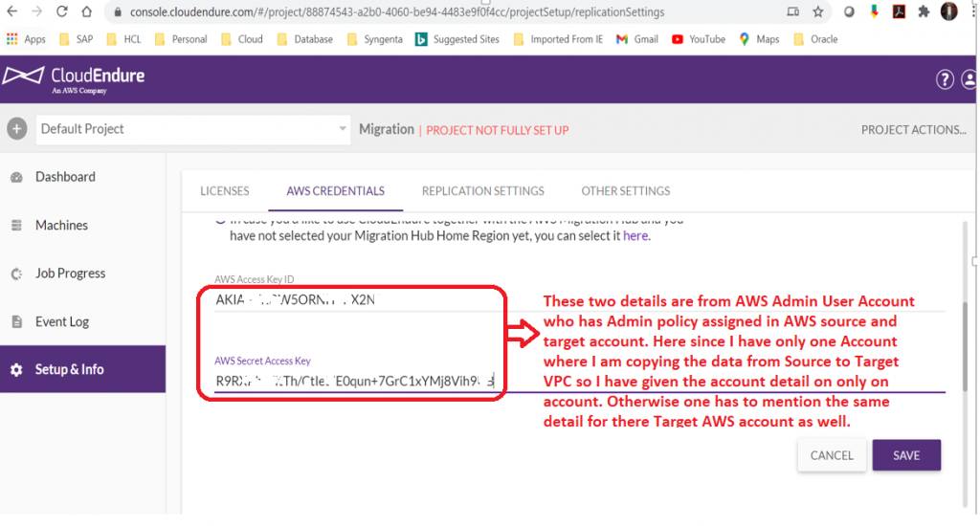
Task: Open the help question mark icon
Action: coord(945,79)
